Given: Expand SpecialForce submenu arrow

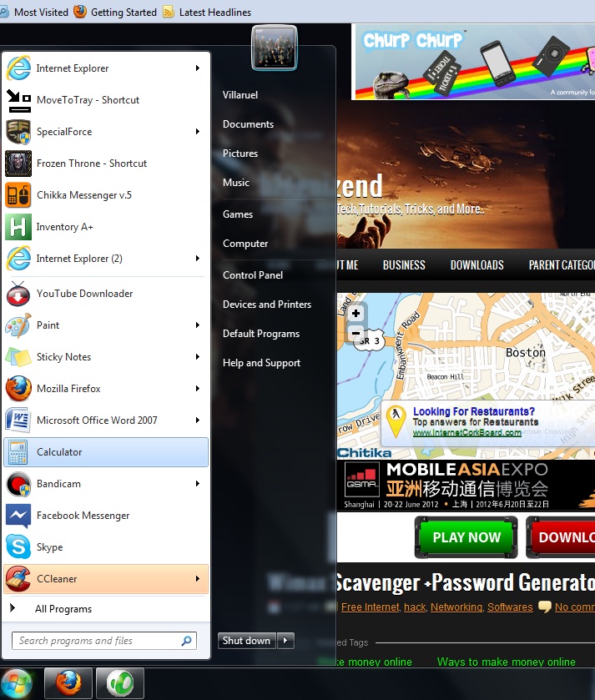Looking at the screenshot, I should [x=198, y=131].
